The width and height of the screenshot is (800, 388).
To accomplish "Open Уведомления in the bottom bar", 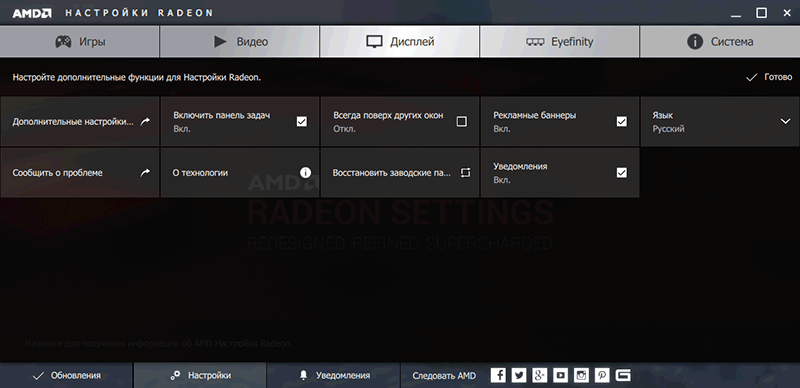I will click(x=334, y=376).
